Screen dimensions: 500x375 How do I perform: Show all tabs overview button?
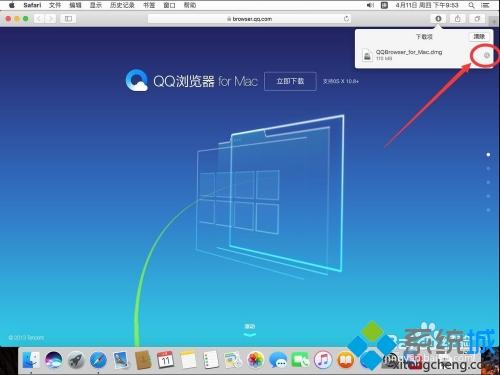pos(477,19)
